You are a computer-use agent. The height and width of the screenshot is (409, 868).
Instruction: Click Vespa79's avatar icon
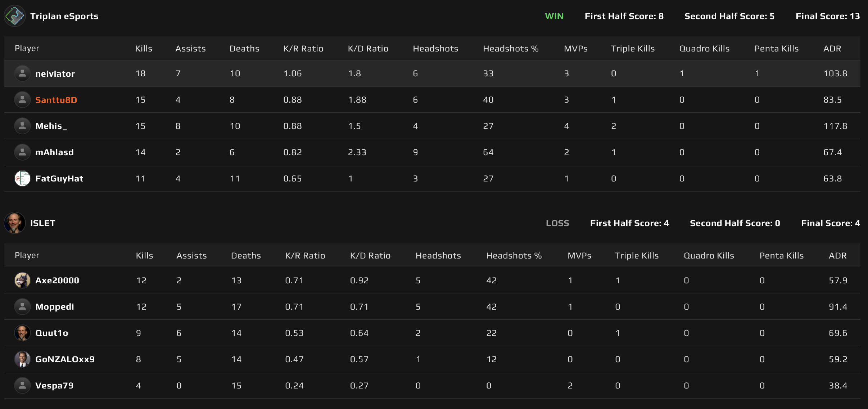[x=22, y=385]
